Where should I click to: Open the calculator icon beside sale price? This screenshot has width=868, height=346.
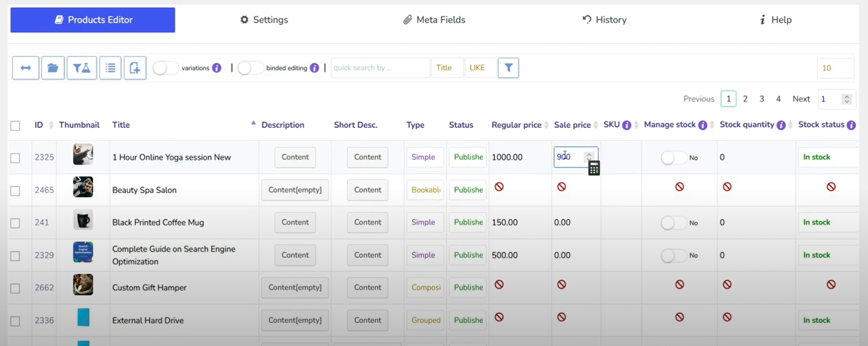[594, 168]
